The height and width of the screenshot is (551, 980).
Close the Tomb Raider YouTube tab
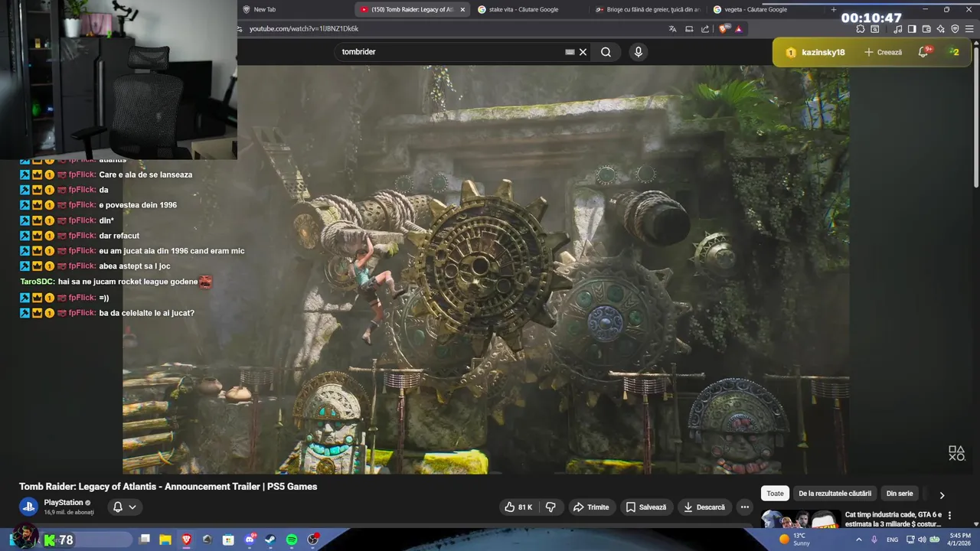(x=462, y=10)
